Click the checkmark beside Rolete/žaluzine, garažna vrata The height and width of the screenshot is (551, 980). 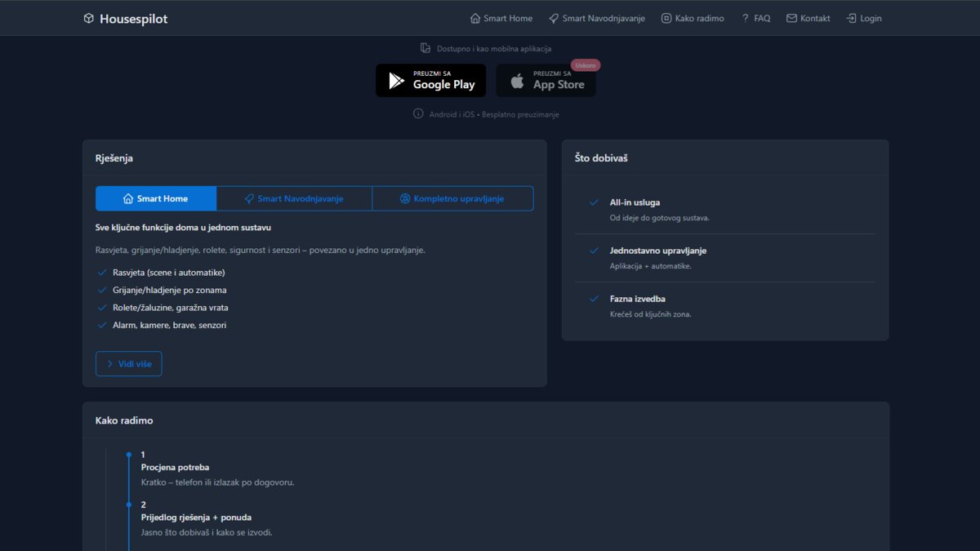[102, 308]
